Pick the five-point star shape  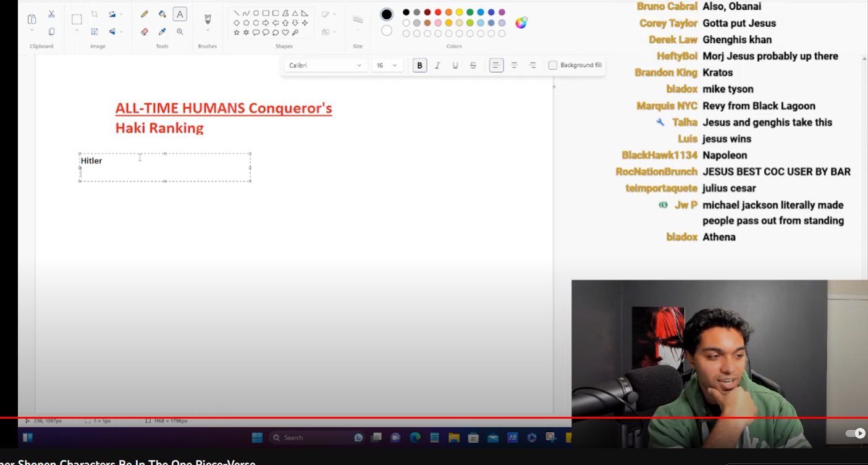tap(237, 32)
